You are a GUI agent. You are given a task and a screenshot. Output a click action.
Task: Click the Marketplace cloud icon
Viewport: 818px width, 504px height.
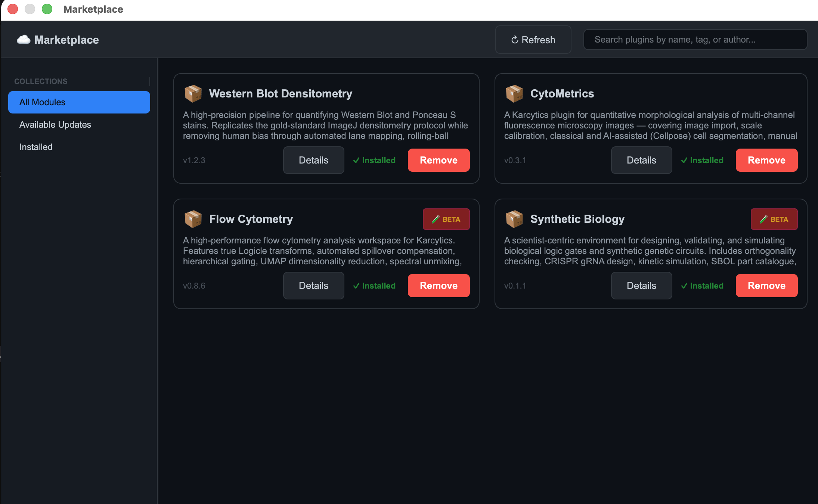click(x=24, y=40)
